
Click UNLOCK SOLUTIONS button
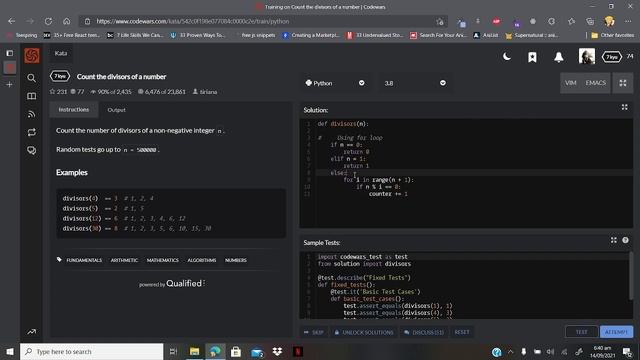(x=364, y=332)
